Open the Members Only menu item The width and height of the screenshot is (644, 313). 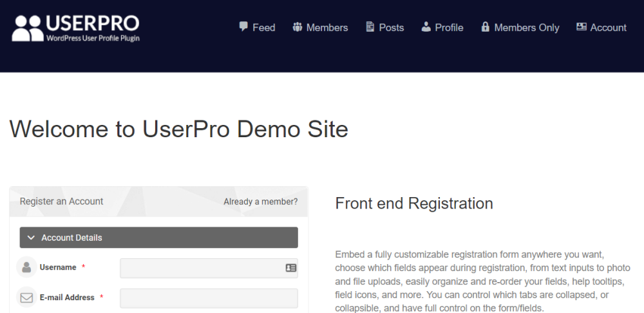click(526, 28)
